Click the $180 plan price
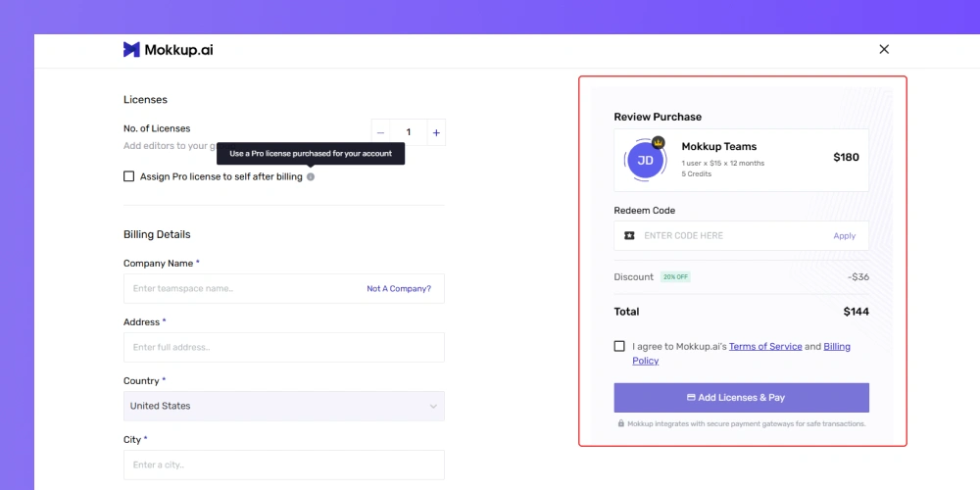Viewport: 980px width, 490px height. 847,158
